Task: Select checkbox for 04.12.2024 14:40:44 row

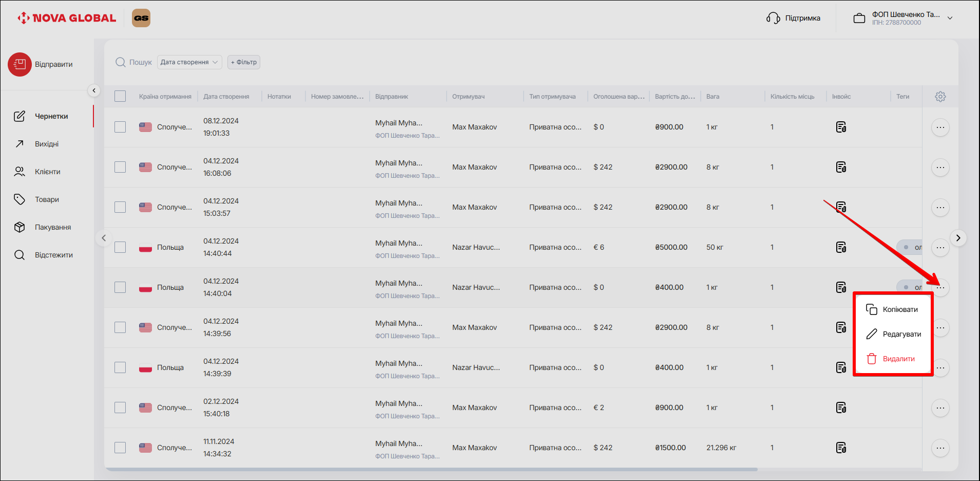Action: coord(120,247)
